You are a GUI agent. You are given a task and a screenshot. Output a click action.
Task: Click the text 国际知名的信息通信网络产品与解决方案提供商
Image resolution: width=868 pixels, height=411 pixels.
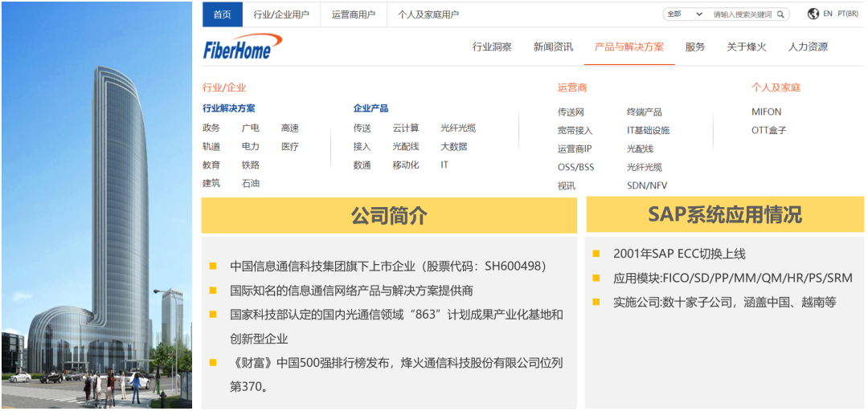351,291
